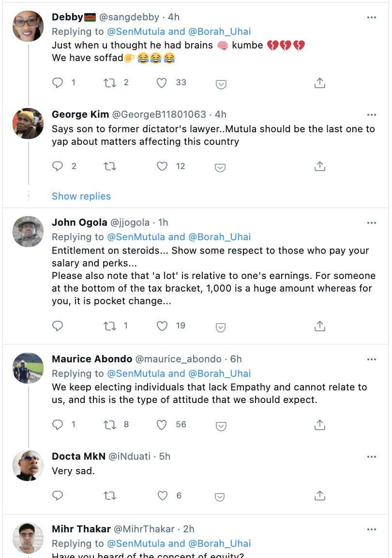Like Maurice Abondo's tweet
The height and width of the screenshot is (558, 392).
tap(162, 425)
